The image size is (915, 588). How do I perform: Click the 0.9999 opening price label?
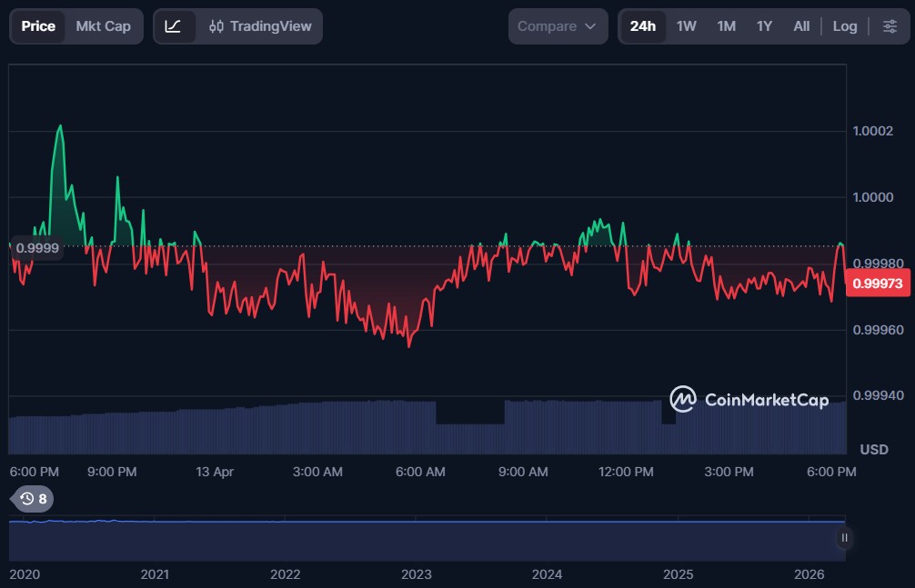(x=37, y=247)
